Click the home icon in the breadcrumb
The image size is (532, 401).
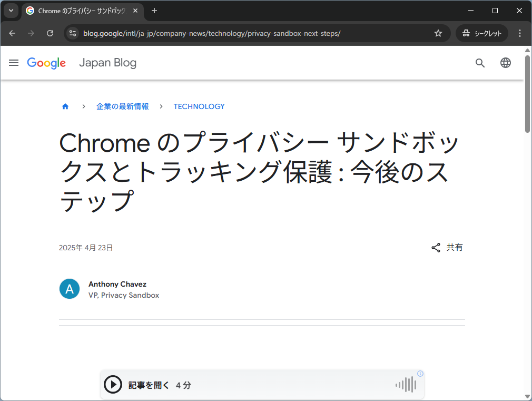click(65, 106)
